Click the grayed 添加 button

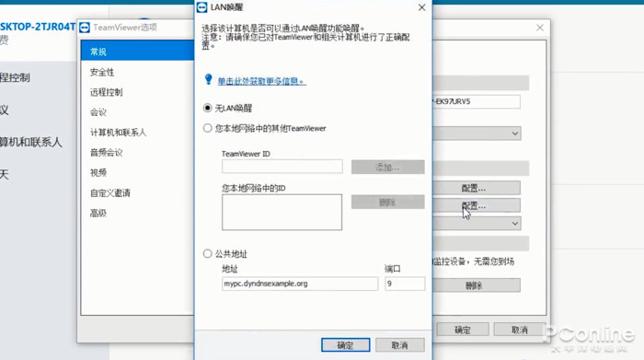(387, 167)
